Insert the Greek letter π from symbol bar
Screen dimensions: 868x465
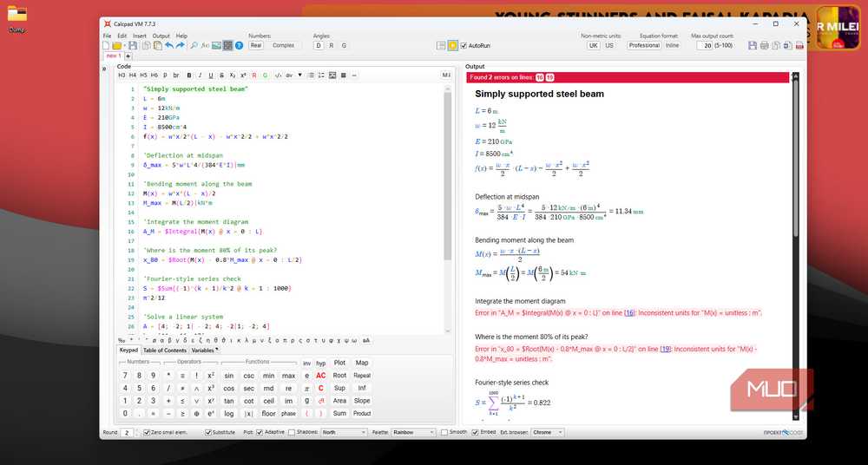(286, 340)
